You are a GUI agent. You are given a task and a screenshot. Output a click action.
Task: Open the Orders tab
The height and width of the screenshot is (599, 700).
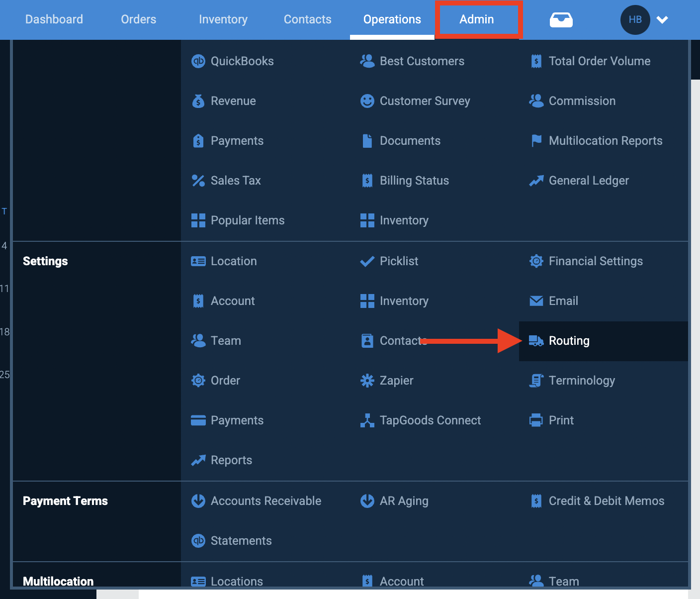pyautogui.click(x=139, y=19)
